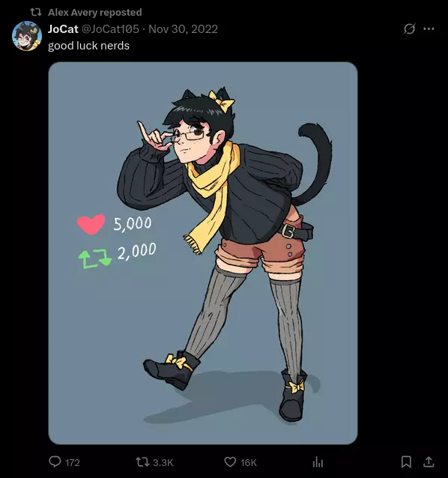This screenshot has height=478, width=448.
Task: Open the @JoCat105 handle link
Action: point(110,29)
